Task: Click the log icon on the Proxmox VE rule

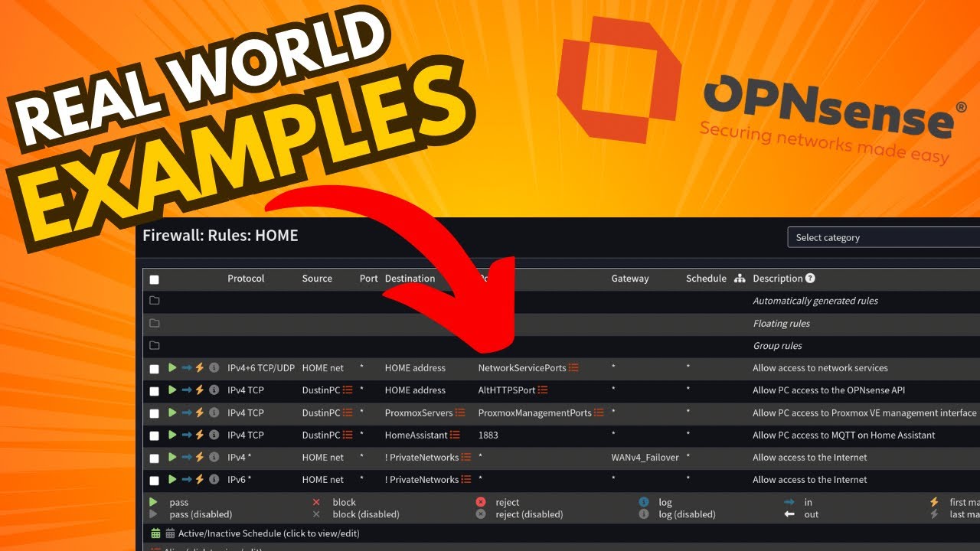Action: point(214,412)
